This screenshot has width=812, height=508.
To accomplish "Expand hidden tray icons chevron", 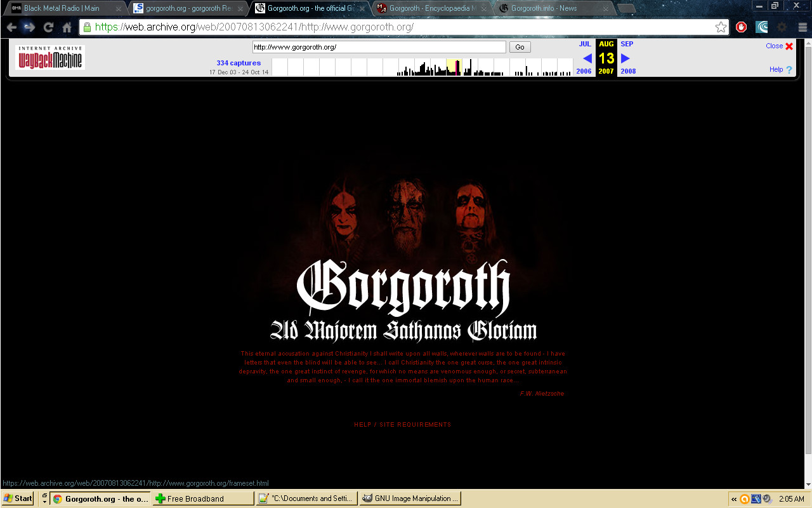I will click(x=734, y=499).
